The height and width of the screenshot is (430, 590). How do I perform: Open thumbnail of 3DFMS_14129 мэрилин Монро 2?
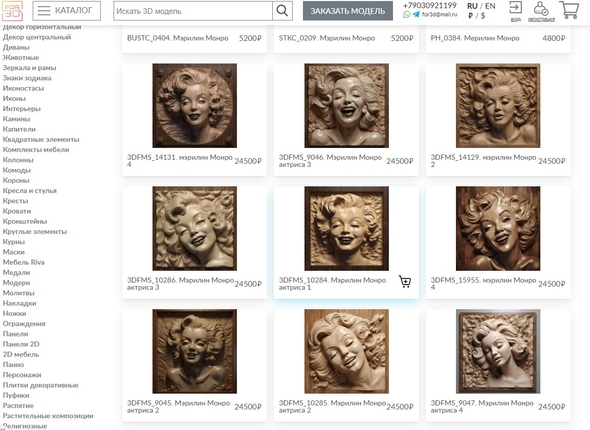(498, 105)
